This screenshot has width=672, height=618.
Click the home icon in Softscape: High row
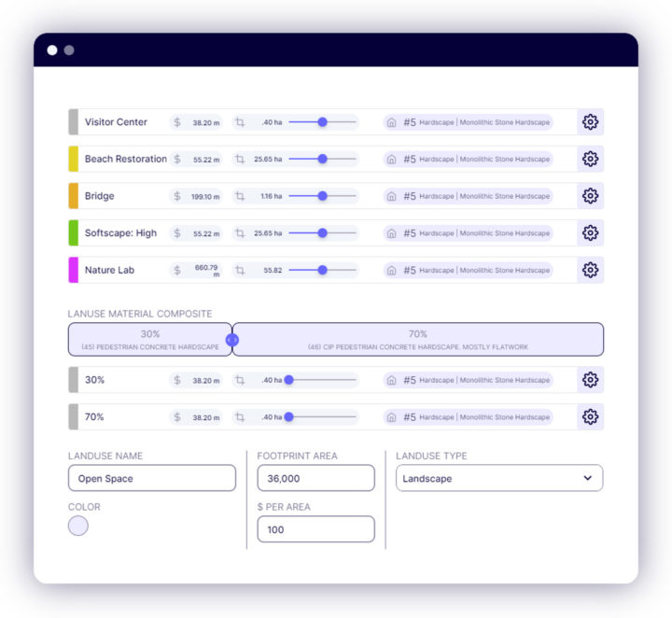(x=391, y=233)
